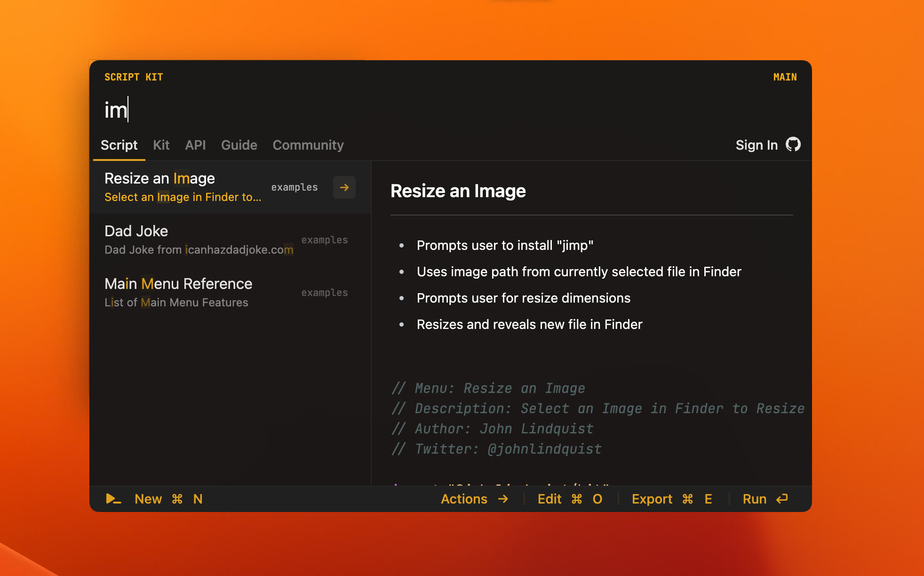This screenshot has height=576, width=924.
Task: Switch to the Guide tab
Action: pos(239,145)
